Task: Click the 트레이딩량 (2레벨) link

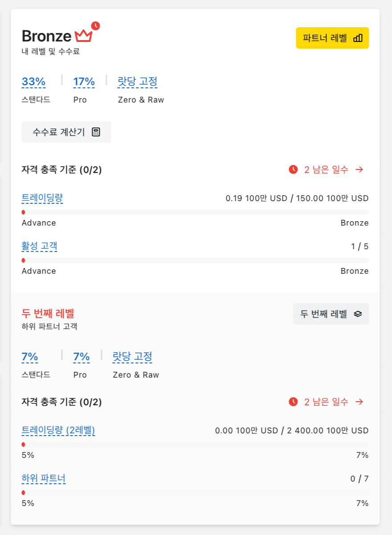Action: (58, 430)
